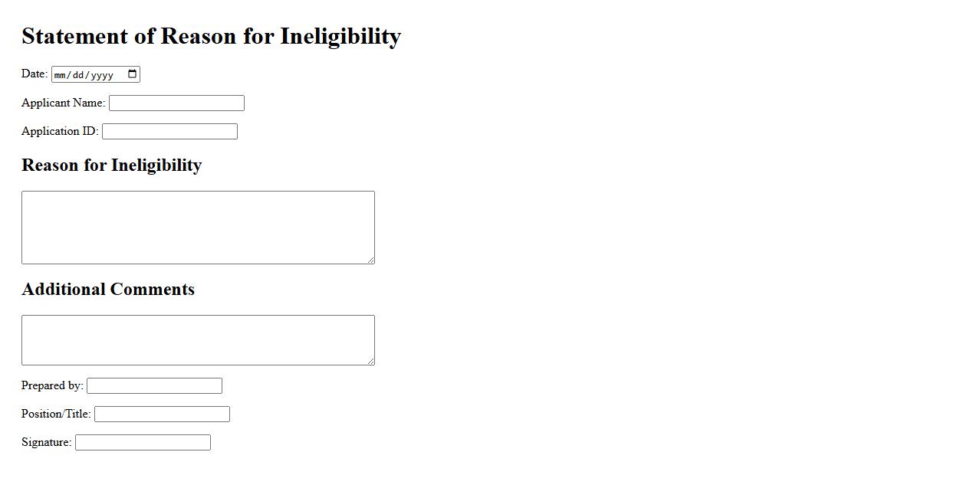
Task: Select the month segment of the Date
Action: 61,75
